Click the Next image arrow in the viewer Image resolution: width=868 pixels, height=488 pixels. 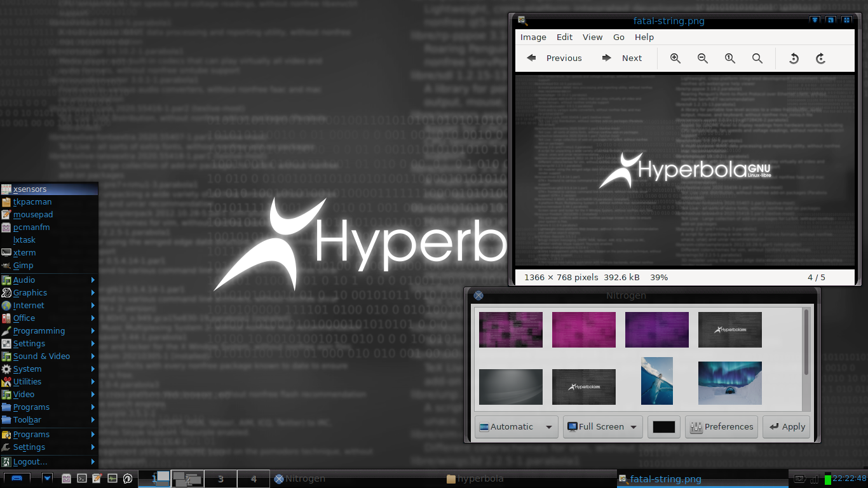pyautogui.click(x=607, y=58)
